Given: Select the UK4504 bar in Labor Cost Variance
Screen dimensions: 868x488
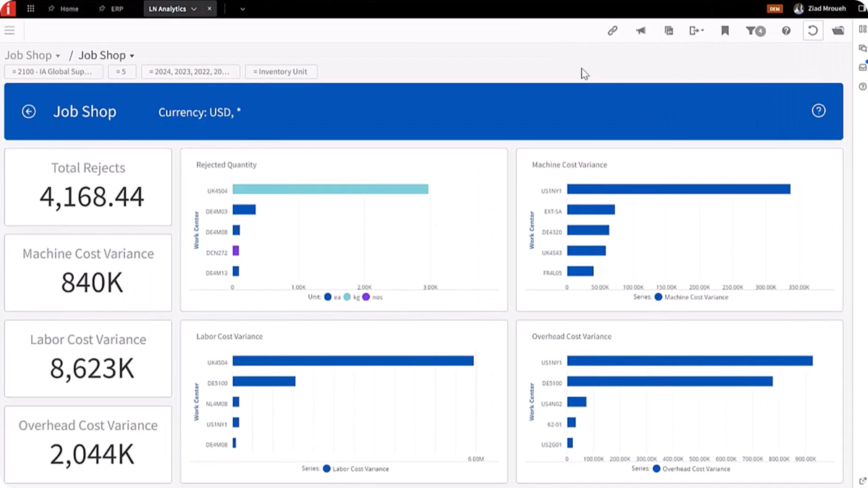Looking at the screenshot, I should (353, 361).
